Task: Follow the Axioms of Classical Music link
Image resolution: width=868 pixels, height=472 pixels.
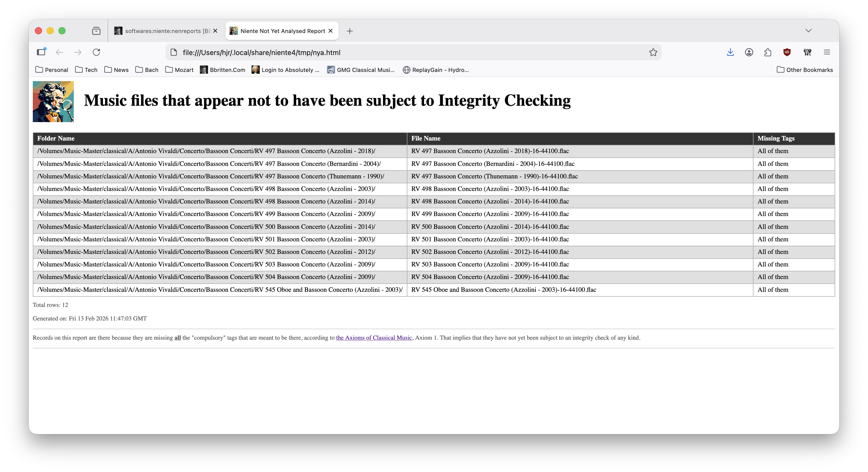Action: [x=374, y=338]
